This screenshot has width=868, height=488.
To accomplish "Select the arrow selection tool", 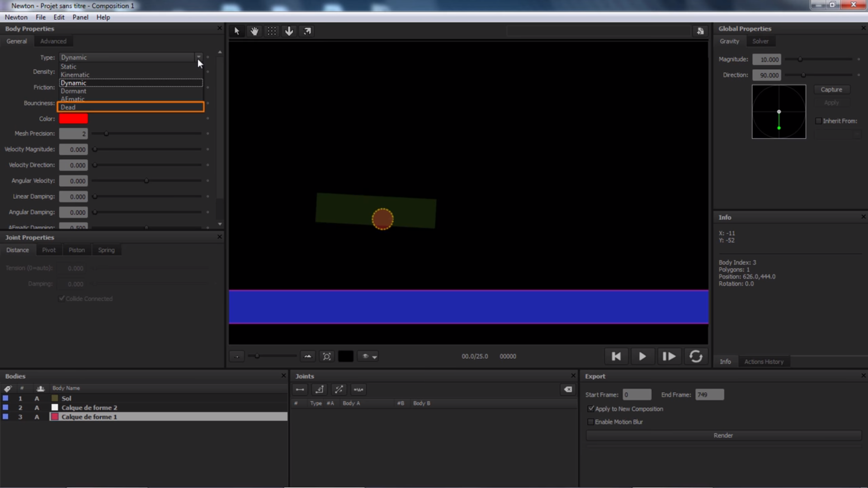I will (x=236, y=31).
